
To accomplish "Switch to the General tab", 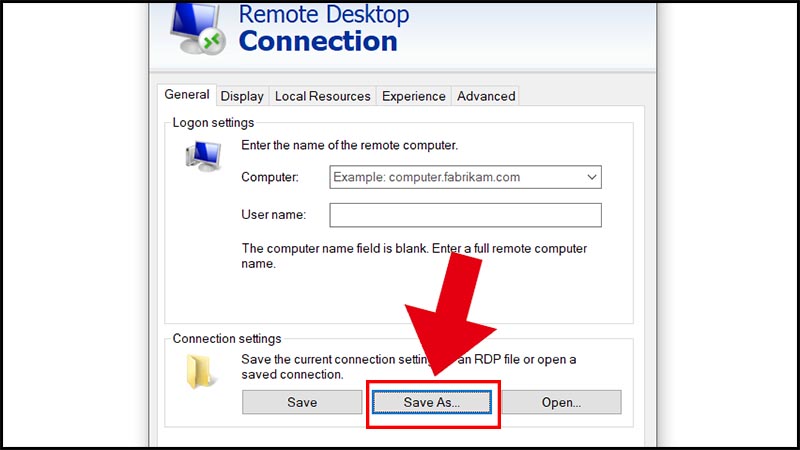I will 187,95.
